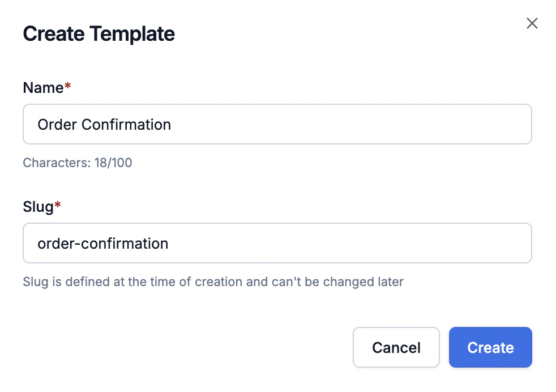Click the "Characters:" counter label

click(55, 163)
